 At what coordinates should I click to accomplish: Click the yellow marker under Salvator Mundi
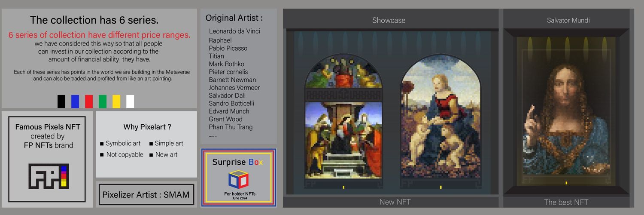point(566,183)
